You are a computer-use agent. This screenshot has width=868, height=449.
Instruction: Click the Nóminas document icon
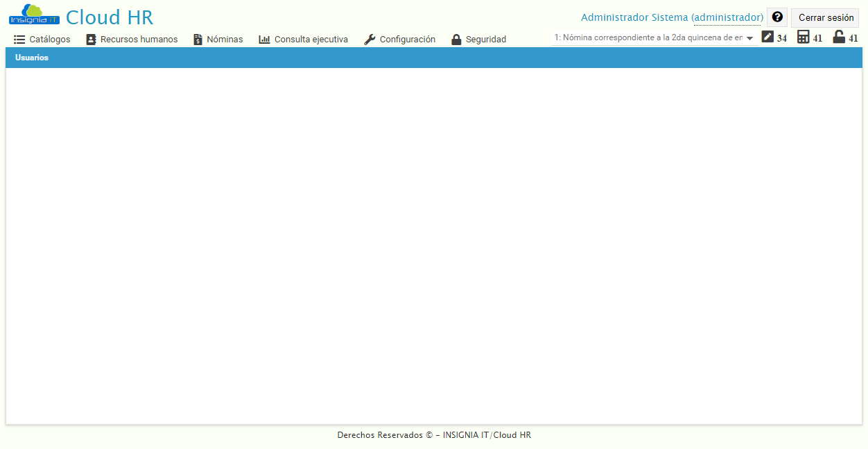tap(197, 40)
